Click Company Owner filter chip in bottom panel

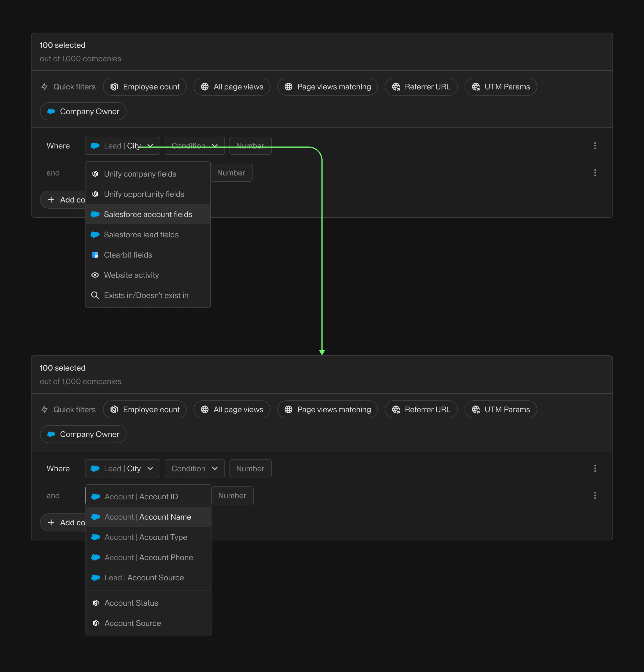[83, 434]
